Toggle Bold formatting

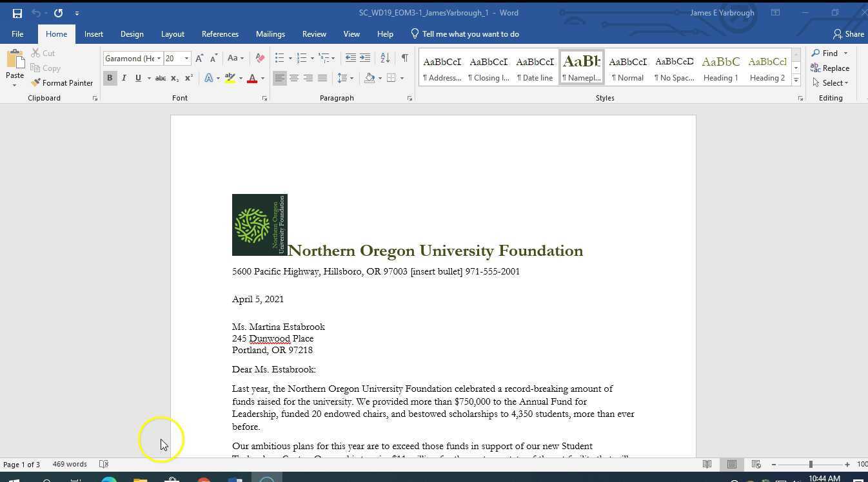[110, 79]
